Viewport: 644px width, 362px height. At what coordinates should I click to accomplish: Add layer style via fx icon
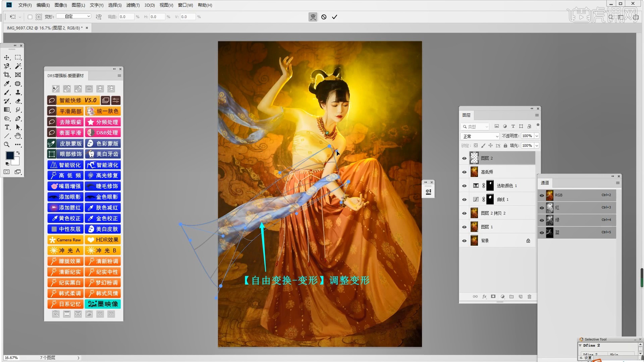coord(484,297)
